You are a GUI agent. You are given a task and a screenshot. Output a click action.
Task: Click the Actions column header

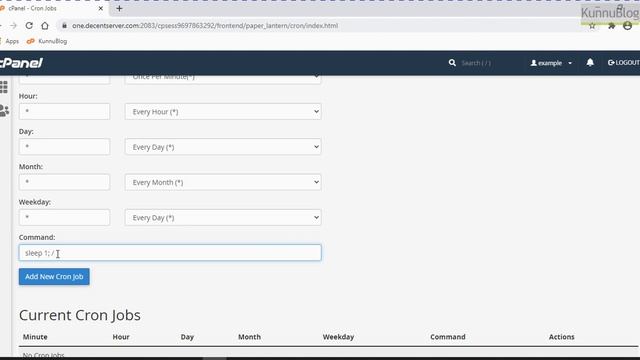point(562,337)
